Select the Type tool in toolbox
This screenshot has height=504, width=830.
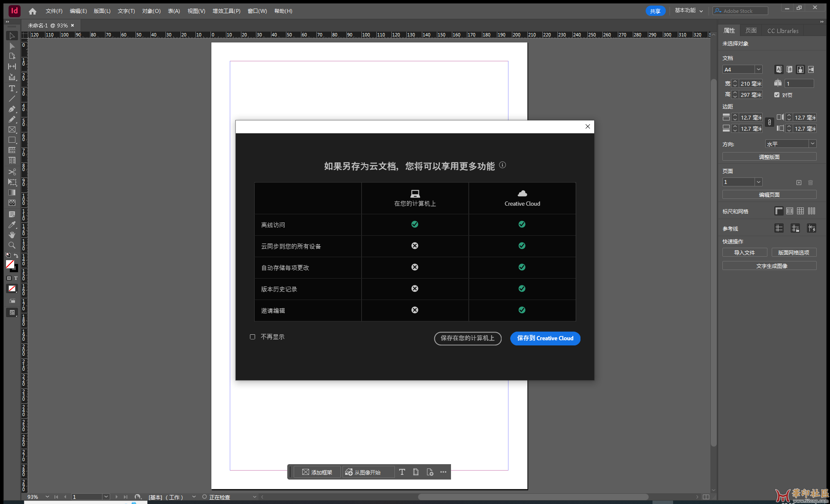click(12, 88)
